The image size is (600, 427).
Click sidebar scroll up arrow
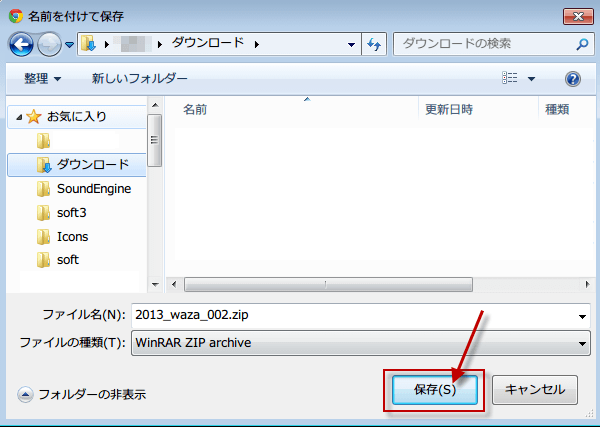point(155,105)
